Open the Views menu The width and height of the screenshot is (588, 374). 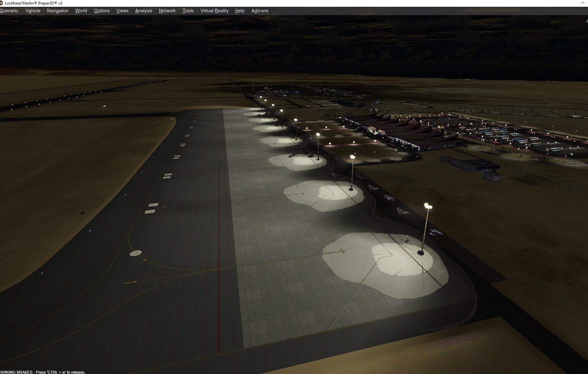point(122,11)
